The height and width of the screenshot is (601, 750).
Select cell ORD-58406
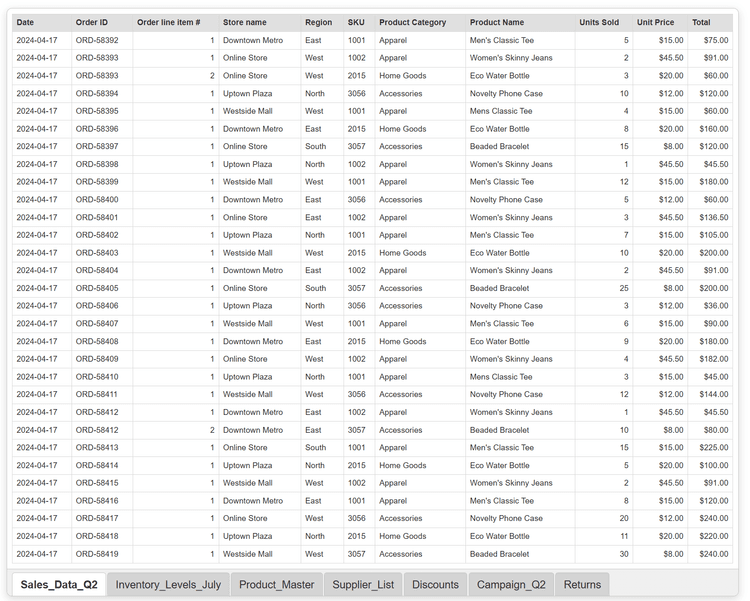point(102,306)
